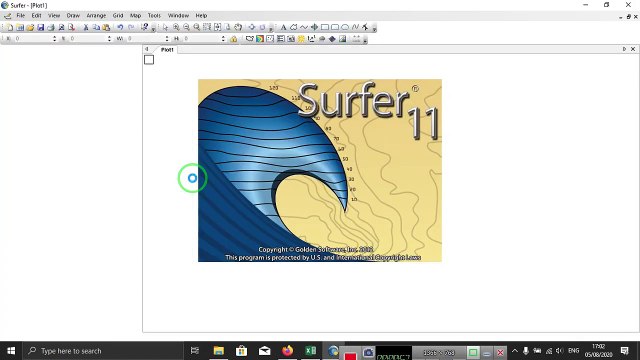
Task: Cut selection with the scissors icon
Action: [86, 27]
